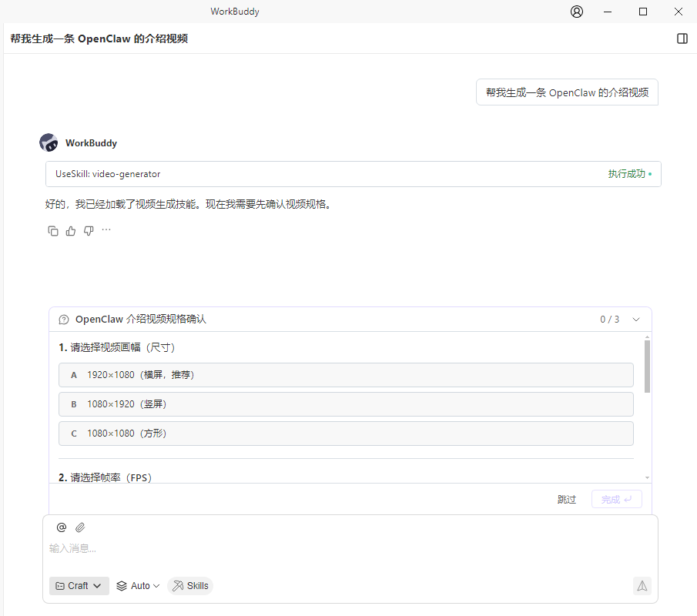697x616 pixels.
Task: Minimize the WorkBuddy window
Action: tap(607, 12)
